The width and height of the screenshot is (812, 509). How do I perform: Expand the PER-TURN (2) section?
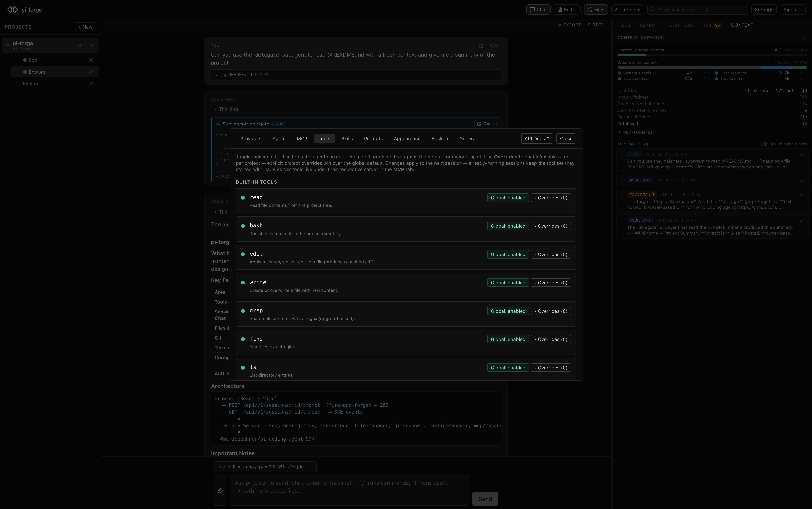coord(635,132)
